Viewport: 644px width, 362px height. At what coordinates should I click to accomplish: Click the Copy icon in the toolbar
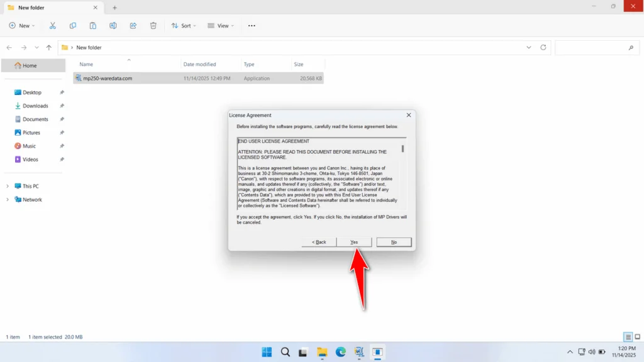pyautogui.click(x=72, y=25)
